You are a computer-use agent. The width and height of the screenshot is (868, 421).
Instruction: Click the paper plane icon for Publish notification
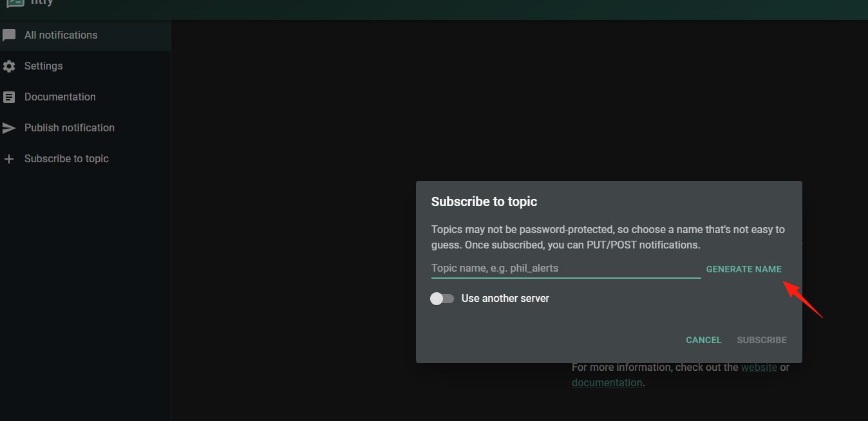pos(9,128)
